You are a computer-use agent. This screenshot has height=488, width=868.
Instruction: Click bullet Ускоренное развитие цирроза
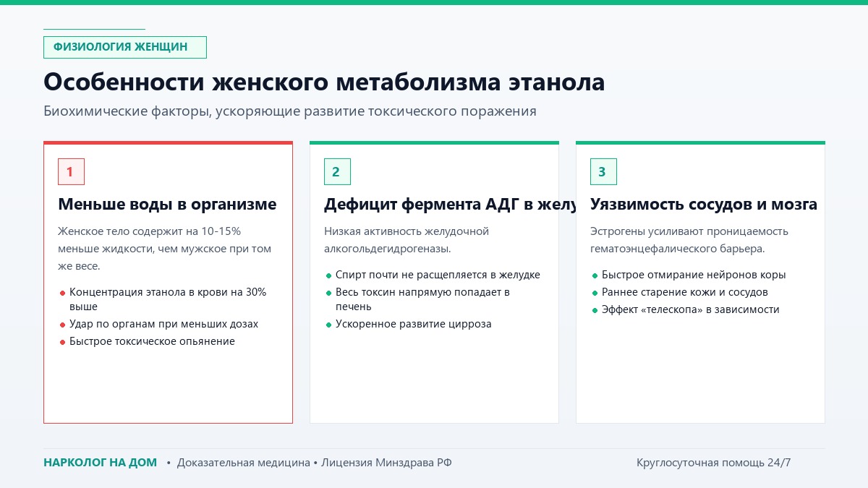click(414, 324)
